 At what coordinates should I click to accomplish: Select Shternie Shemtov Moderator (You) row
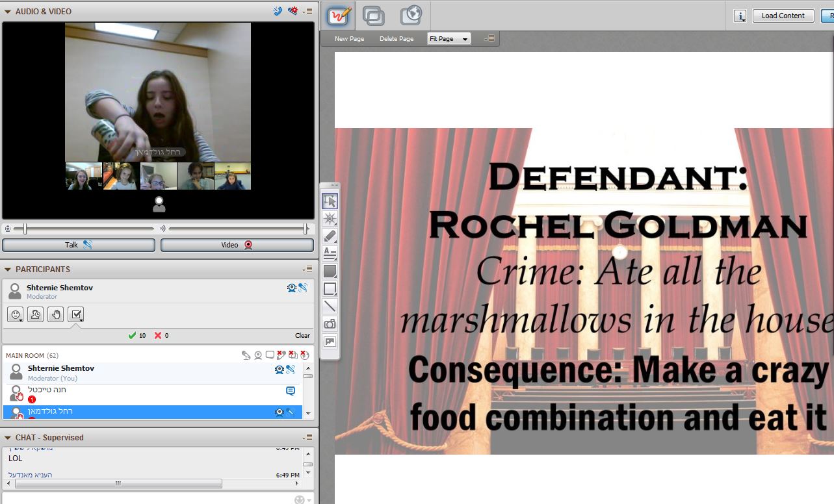153,373
